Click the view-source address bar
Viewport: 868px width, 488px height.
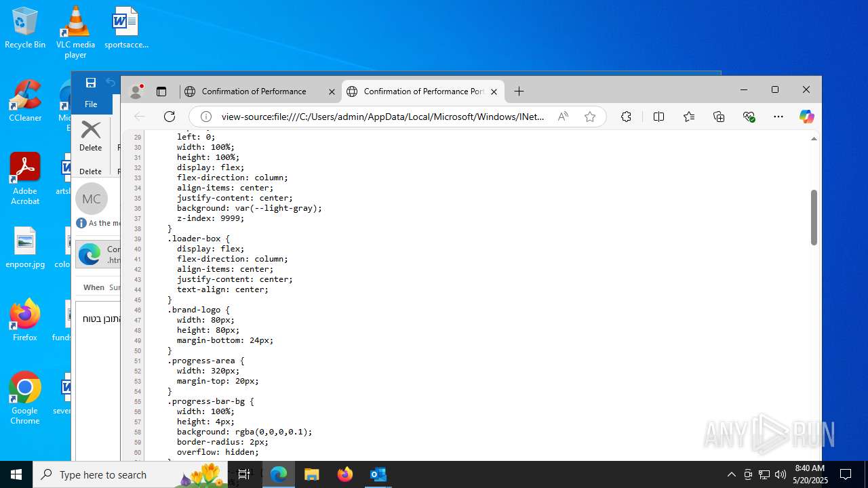coord(383,117)
